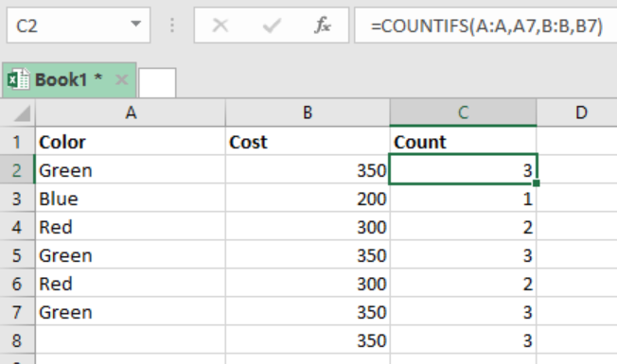This screenshot has height=364, width=617.
Task: Click the formula bar with COUNTIFS formula
Action: (485, 26)
